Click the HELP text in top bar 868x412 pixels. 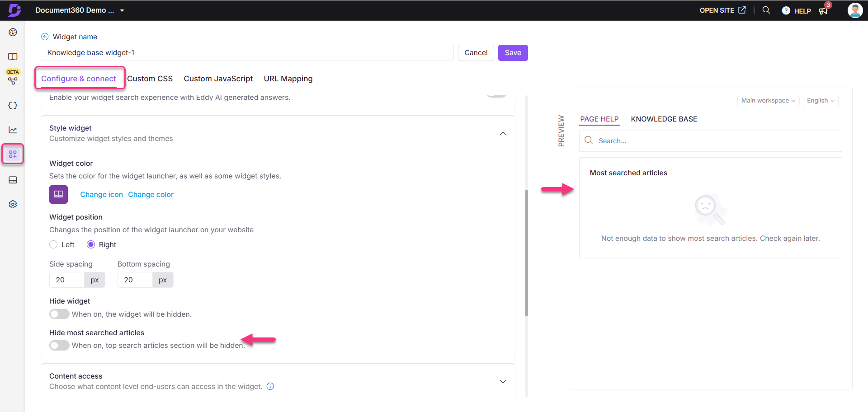pyautogui.click(x=802, y=11)
